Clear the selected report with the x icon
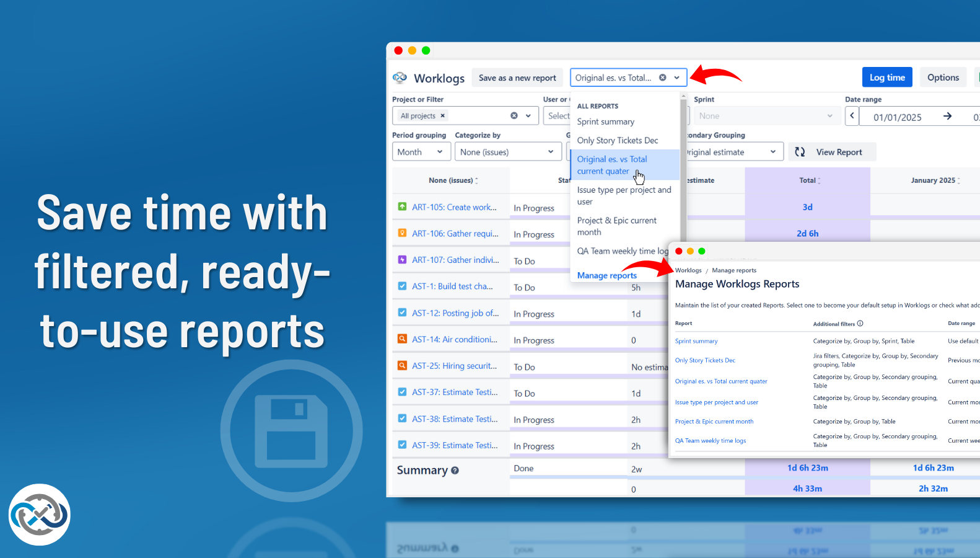The image size is (980, 558). tap(663, 77)
